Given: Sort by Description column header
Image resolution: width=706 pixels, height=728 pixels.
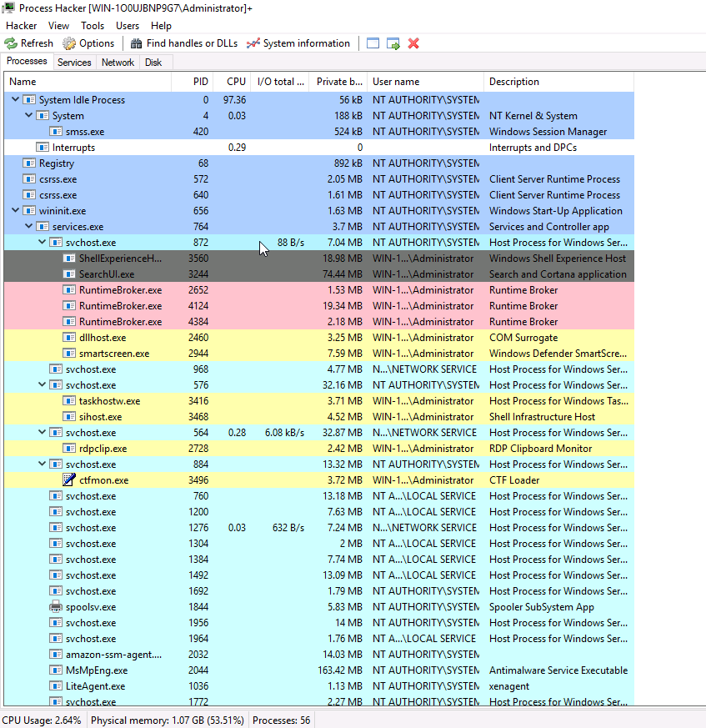Looking at the screenshot, I should [x=558, y=82].
